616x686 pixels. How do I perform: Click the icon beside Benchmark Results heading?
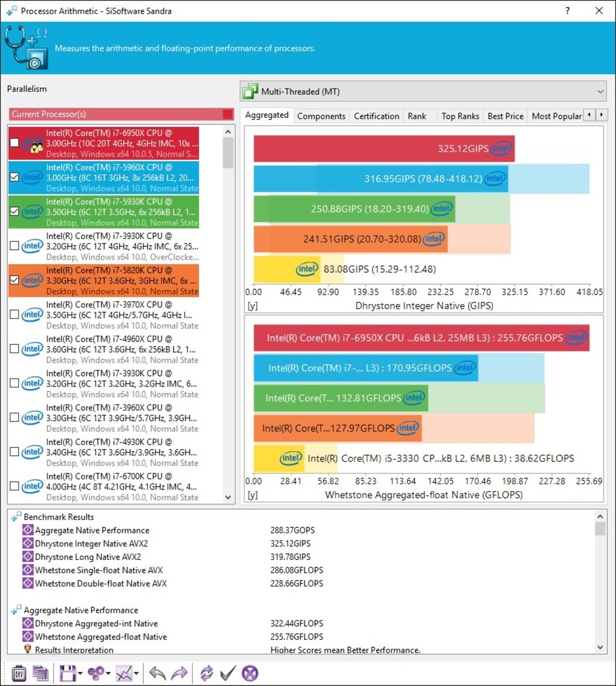click(16, 516)
